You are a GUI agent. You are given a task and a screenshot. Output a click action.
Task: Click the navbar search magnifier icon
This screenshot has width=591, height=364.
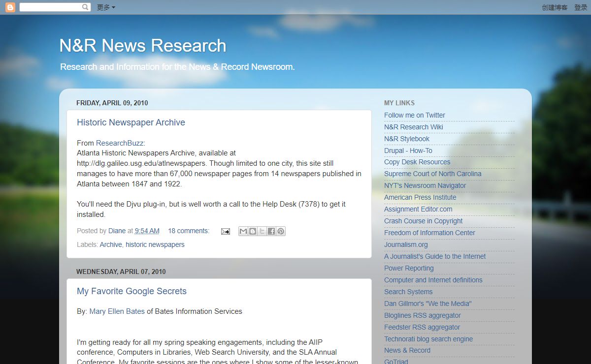tap(85, 7)
